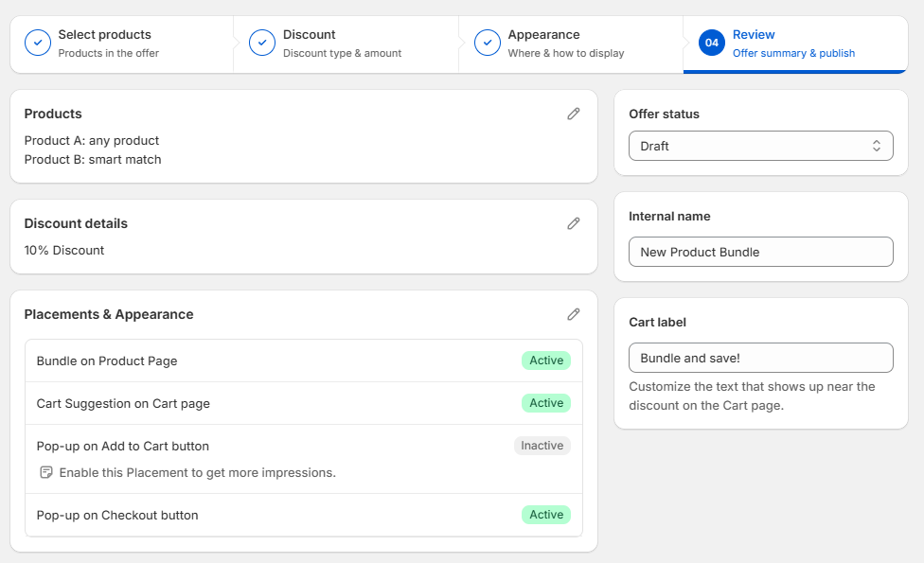The height and width of the screenshot is (563, 924).
Task: Select Pop-up on Add to Cart button text
Action: pyautogui.click(x=122, y=446)
